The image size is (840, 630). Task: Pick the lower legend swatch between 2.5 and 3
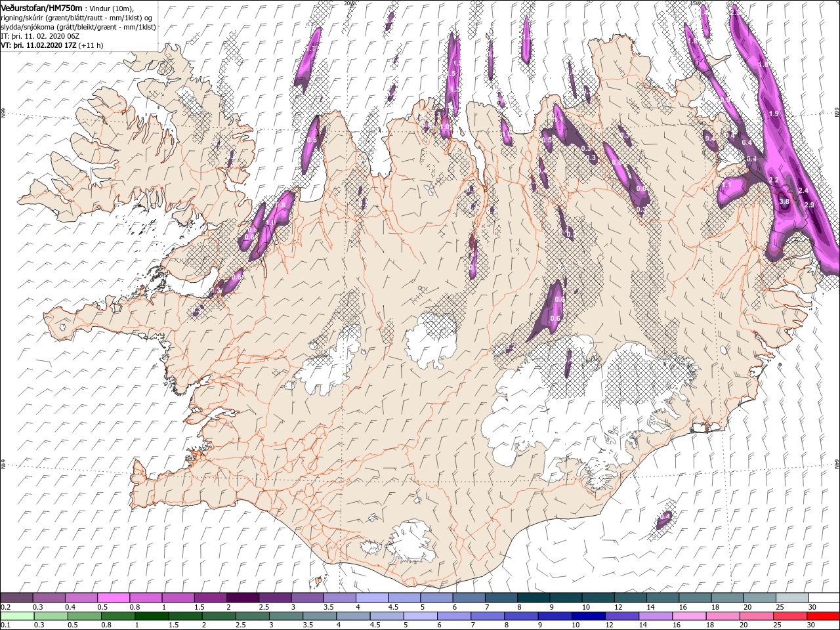click(252, 616)
